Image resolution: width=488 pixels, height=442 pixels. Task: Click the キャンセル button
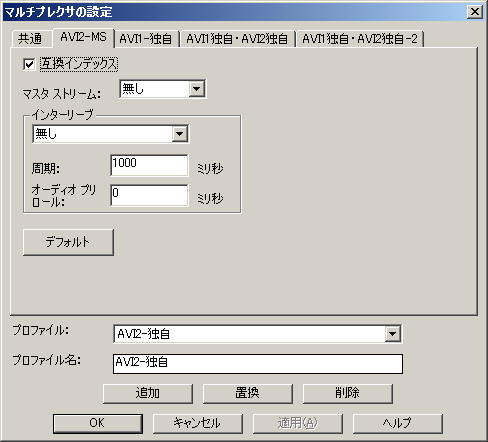pos(198,423)
